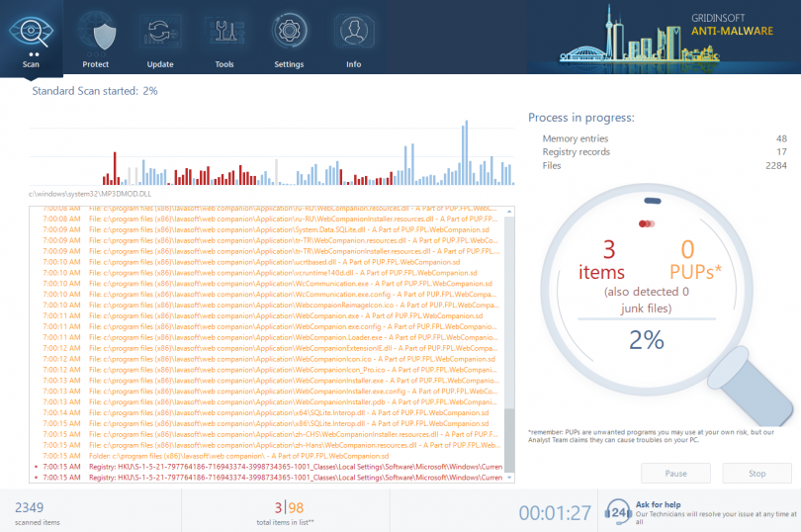Click the 2% scan progress indicator

pos(647,341)
